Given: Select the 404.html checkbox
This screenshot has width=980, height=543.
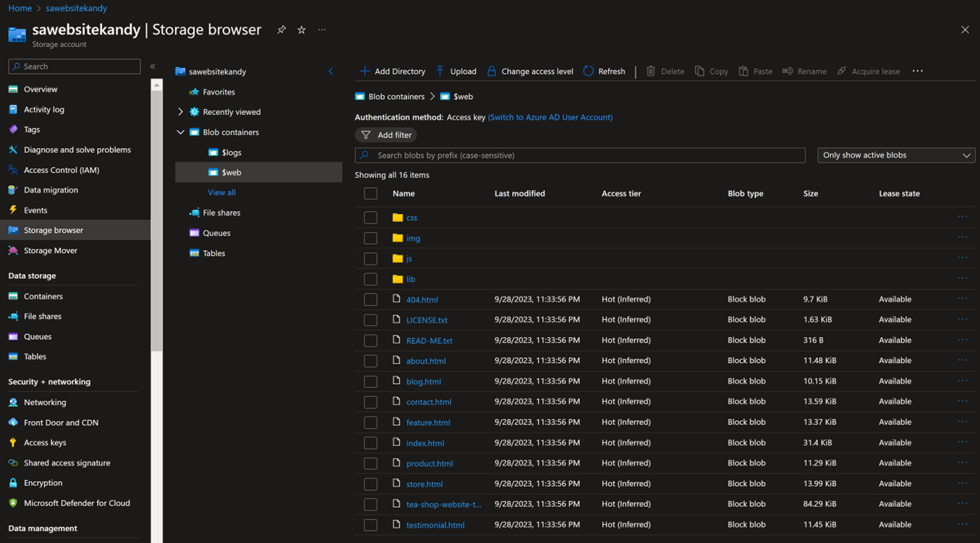Looking at the screenshot, I should (370, 299).
